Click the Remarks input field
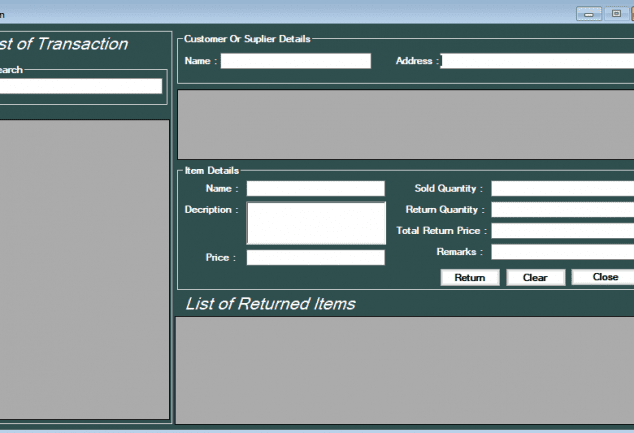 562,252
